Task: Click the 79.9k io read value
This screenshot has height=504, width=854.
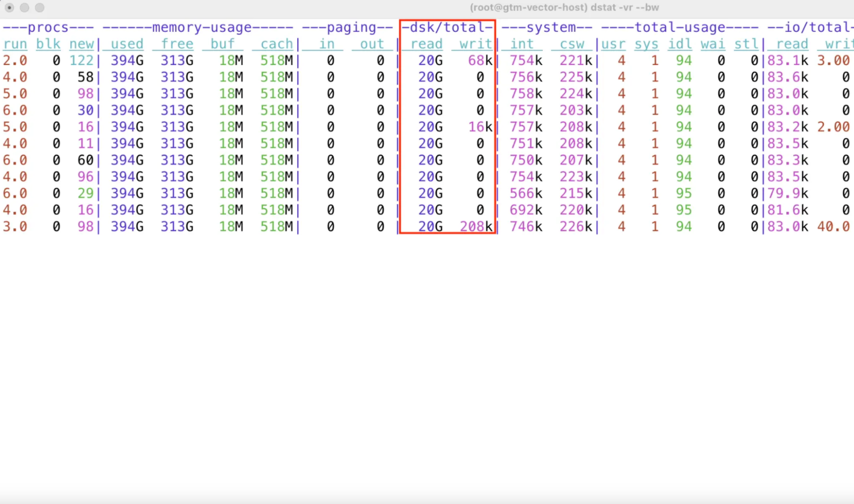Action: pyautogui.click(x=788, y=193)
